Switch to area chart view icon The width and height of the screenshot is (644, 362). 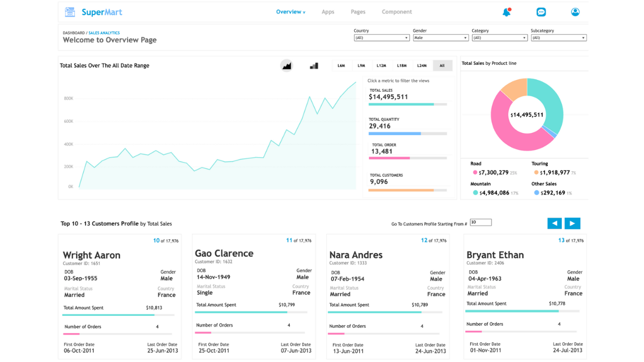pos(287,65)
